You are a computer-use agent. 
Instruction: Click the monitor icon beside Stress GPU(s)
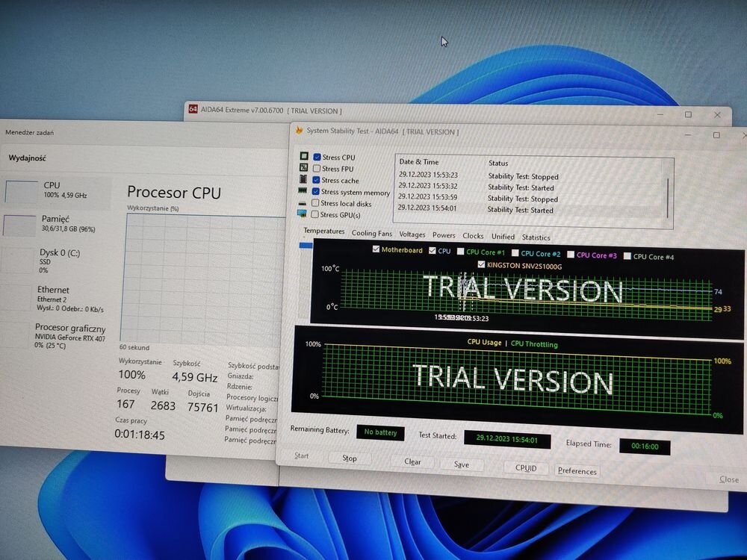(x=303, y=214)
